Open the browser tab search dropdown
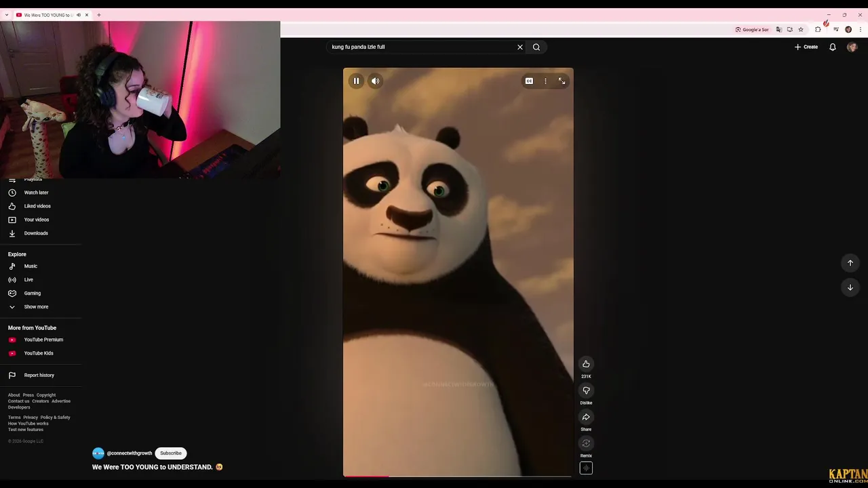868x488 pixels. (7, 15)
